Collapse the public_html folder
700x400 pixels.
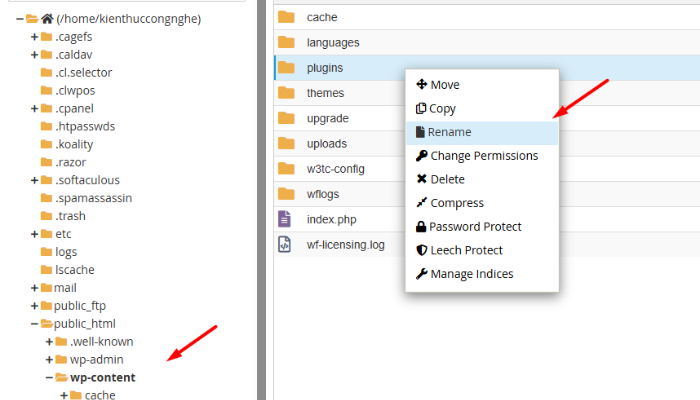click(x=35, y=324)
